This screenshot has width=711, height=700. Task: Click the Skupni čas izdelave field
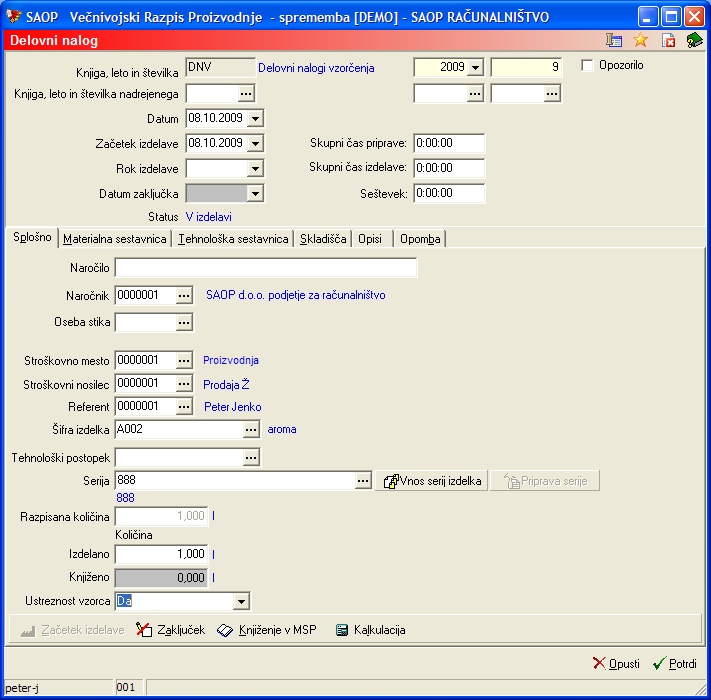pyautogui.click(x=449, y=168)
